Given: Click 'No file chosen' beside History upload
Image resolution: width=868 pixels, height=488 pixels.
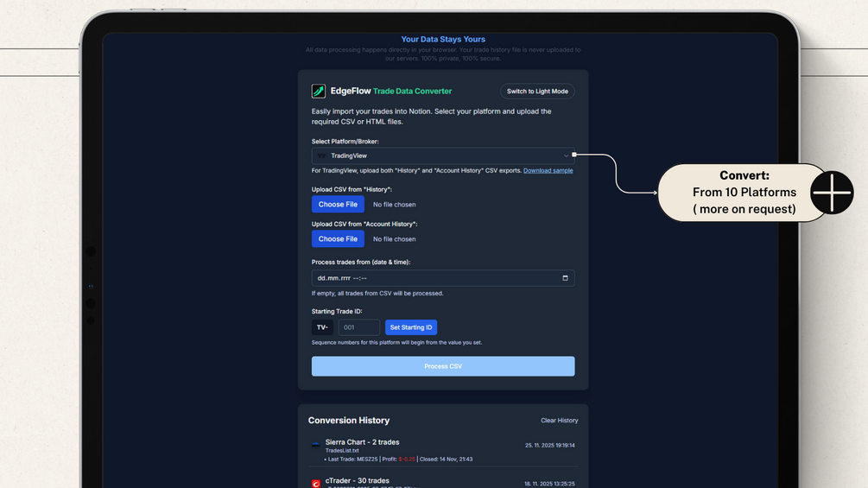Looking at the screenshot, I should [x=394, y=205].
